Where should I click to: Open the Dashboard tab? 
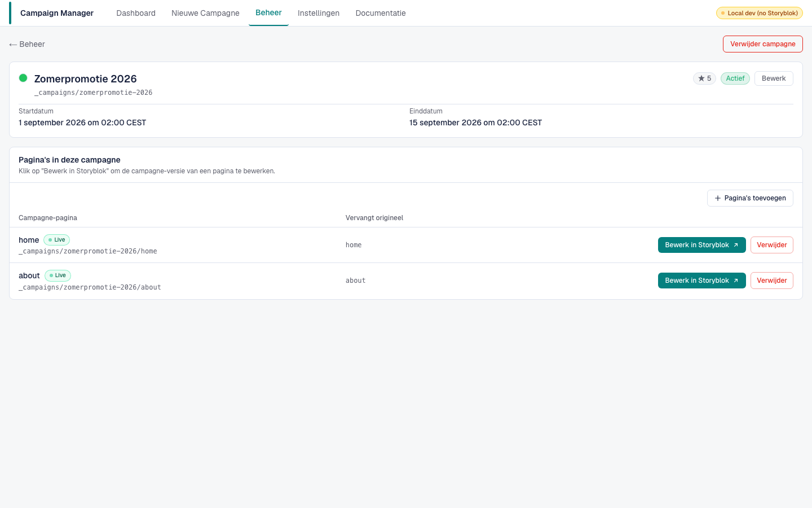pos(136,13)
